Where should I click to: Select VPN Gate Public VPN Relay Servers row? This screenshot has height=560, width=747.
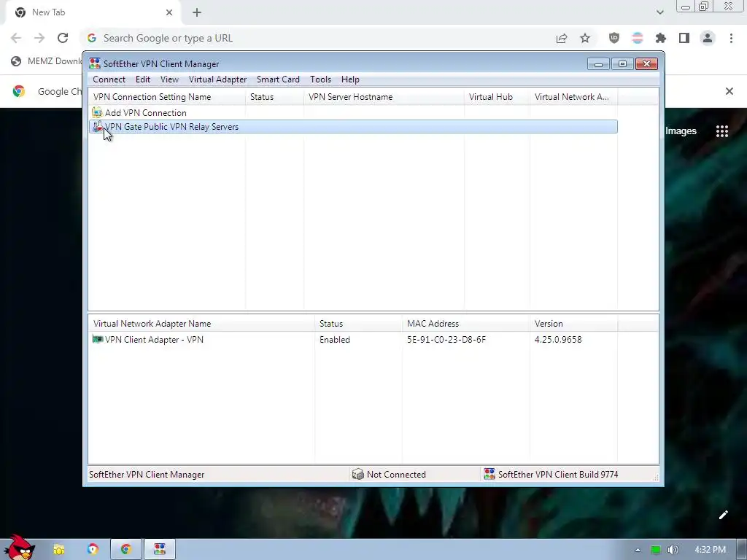coord(353,127)
